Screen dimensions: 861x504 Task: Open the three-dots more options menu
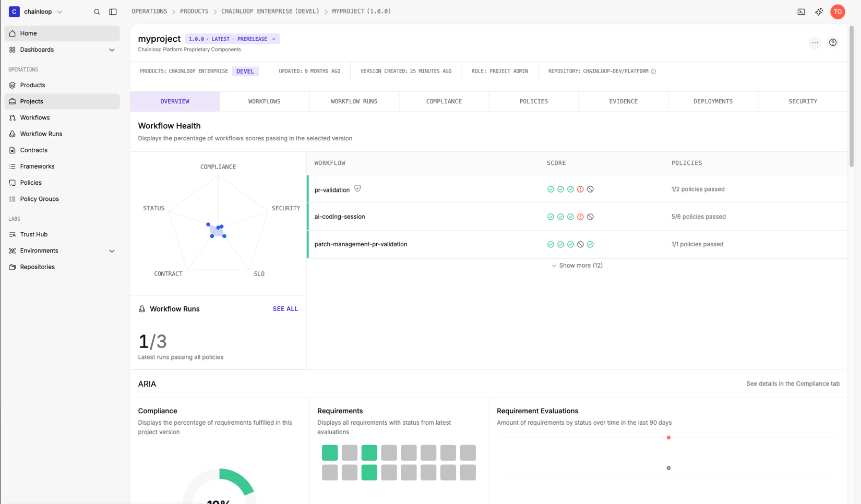pyautogui.click(x=815, y=43)
